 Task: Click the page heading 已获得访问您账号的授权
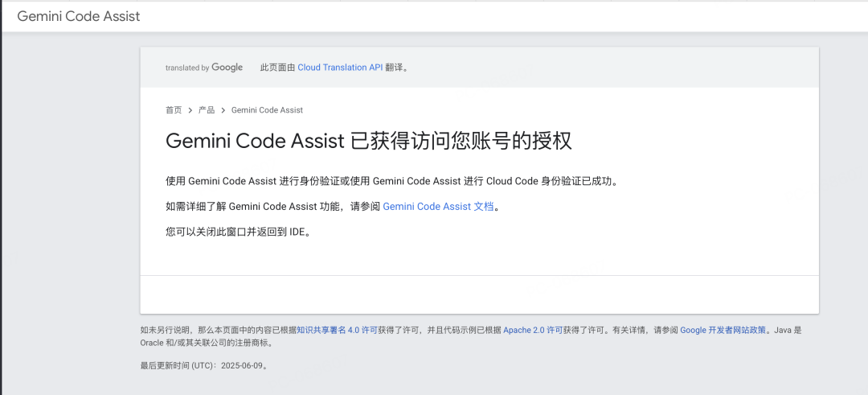coord(369,142)
